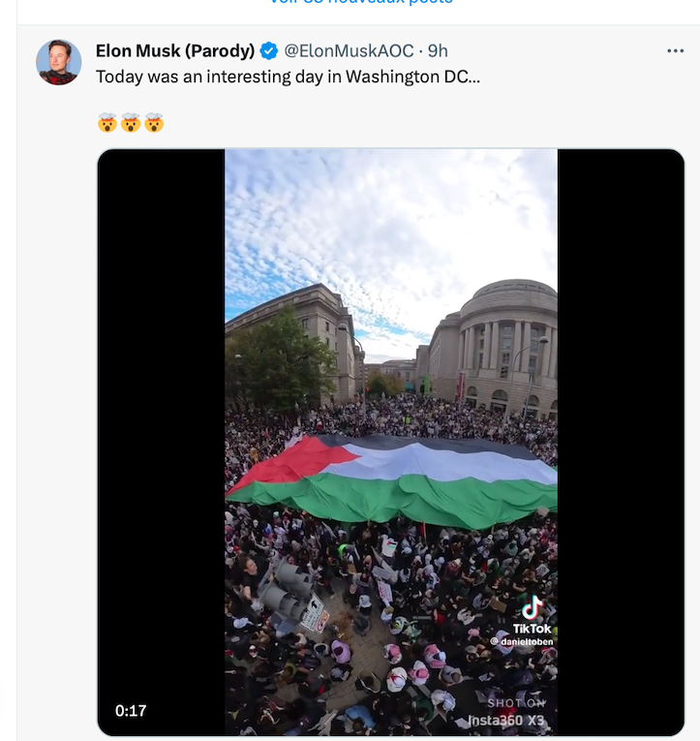Open the profile avatar of the poster
Screen dimensions: 700x741
pyautogui.click(x=59, y=63)
